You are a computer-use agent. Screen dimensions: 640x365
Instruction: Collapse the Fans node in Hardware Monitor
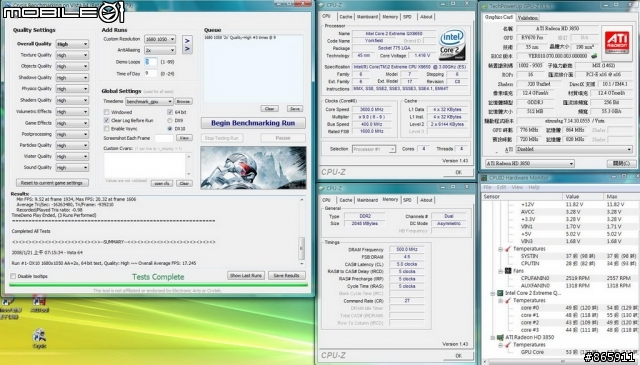click(501, 271)
